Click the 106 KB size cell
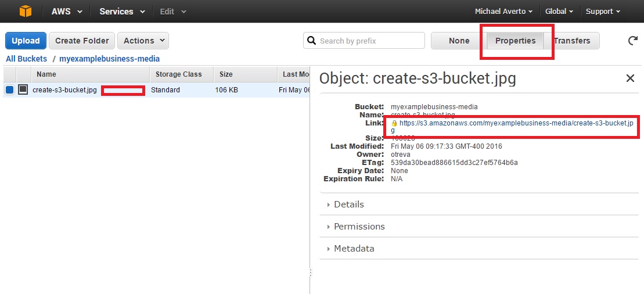644x294 pixels. coord(226,90)
